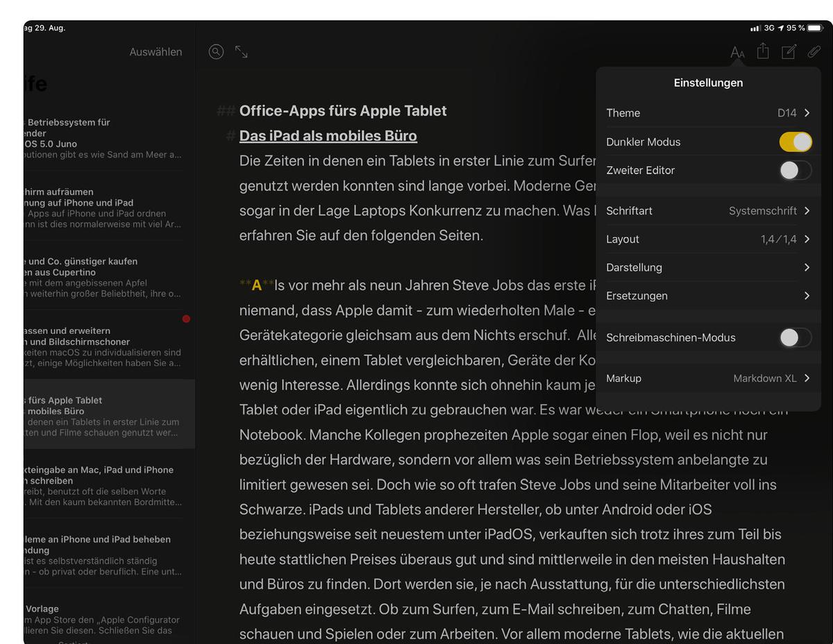Tap the Auswählen button
This screenshot has height=644, width=833.
pos(155,52)
